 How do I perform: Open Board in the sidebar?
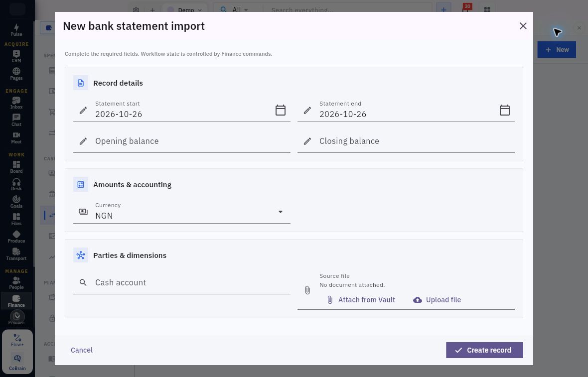16,167
